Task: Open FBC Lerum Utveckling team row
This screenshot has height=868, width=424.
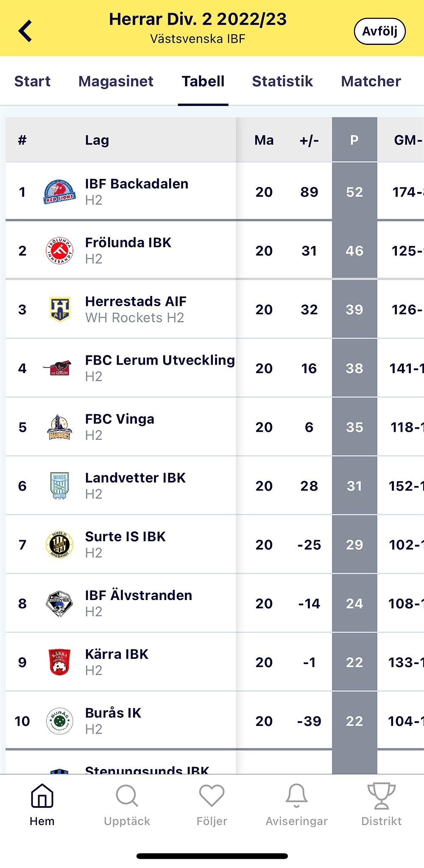Action: 215,368
